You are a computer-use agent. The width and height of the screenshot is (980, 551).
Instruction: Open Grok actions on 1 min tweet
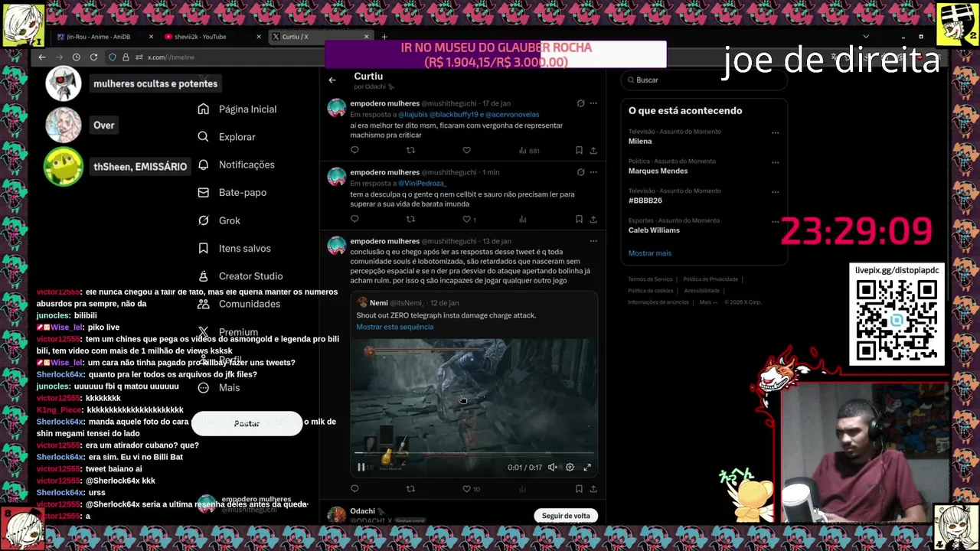coord(580,172)
